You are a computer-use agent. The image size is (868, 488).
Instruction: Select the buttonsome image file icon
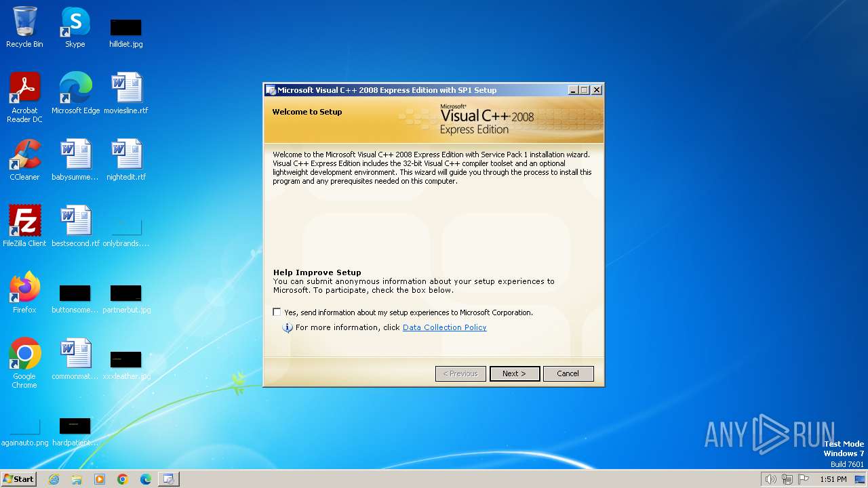(75, 299)
